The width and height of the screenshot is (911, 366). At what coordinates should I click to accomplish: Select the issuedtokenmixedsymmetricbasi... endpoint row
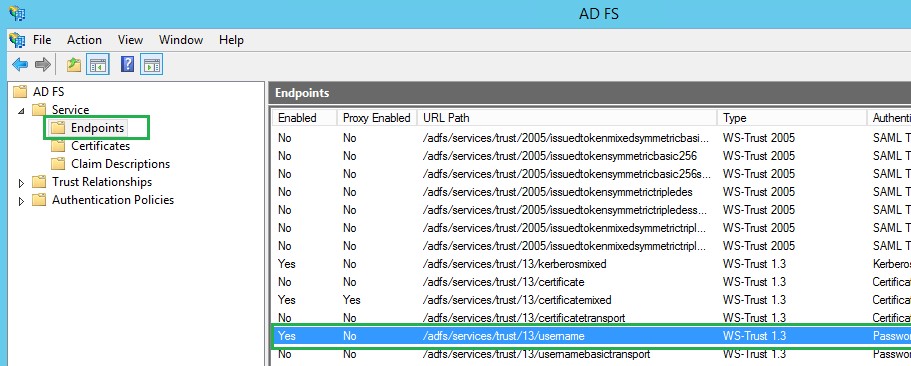coord(592,138)
